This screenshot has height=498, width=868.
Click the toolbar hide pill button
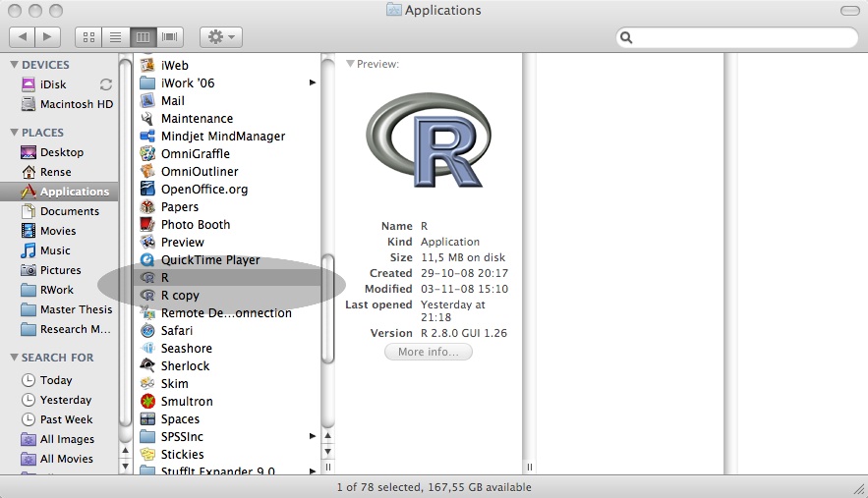click(849, 11)
